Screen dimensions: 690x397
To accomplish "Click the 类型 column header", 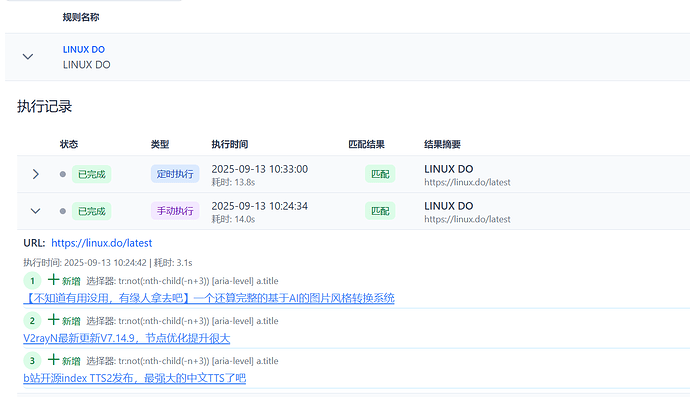I will [x=160, y=144].
